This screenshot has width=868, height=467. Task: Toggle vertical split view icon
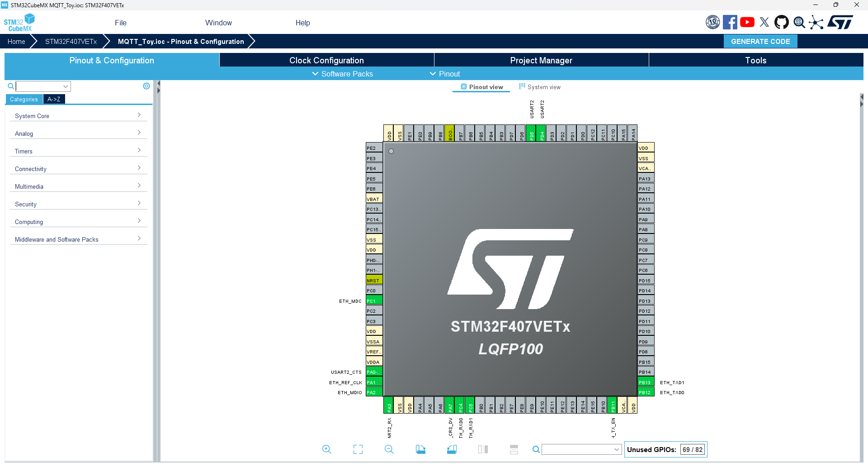point(483,449)
